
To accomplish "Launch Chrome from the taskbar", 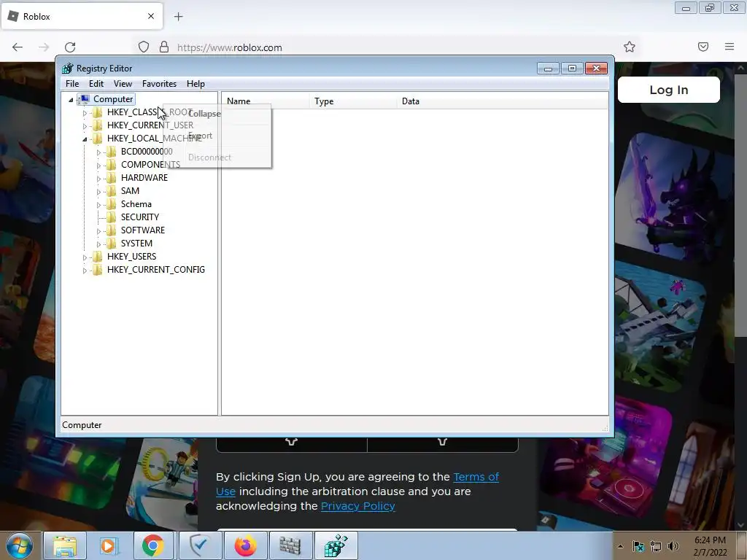I will click(x=152, y=545).
